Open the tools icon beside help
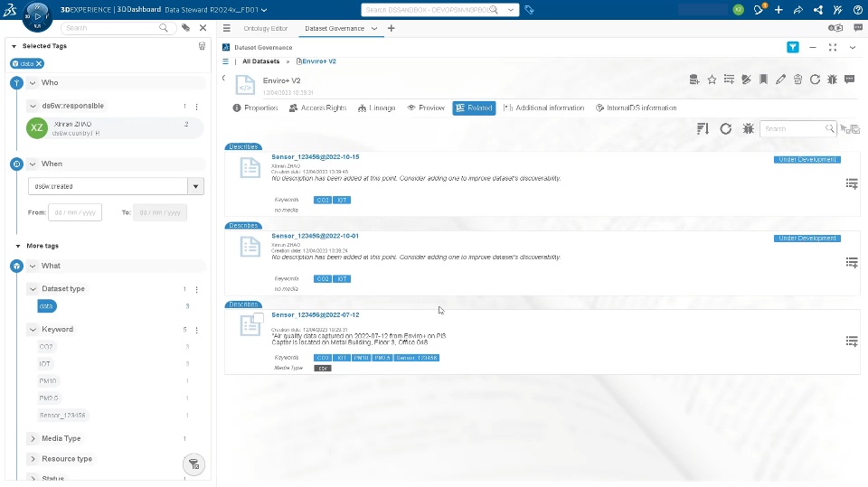Viewport: 868px width, 487px height. pyautogui.click(x=837, y=10)
